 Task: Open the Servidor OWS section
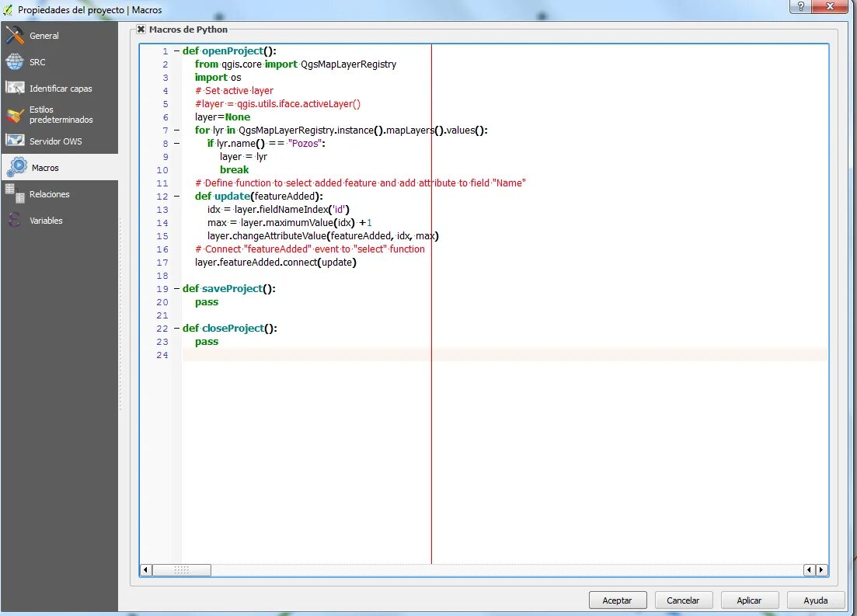click(56, 141)
